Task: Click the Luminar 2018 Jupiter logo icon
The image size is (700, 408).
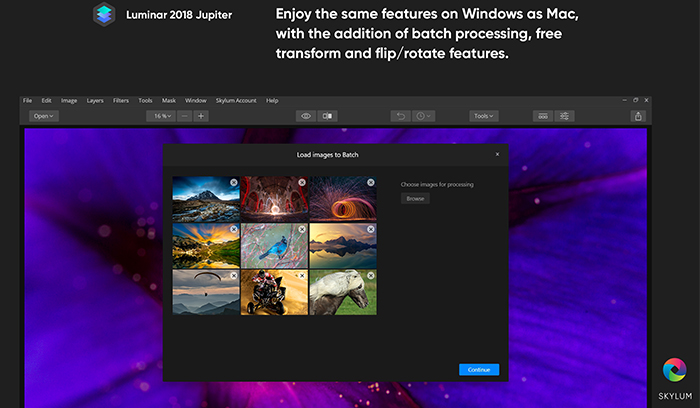Action: click(x=104, y=14)
